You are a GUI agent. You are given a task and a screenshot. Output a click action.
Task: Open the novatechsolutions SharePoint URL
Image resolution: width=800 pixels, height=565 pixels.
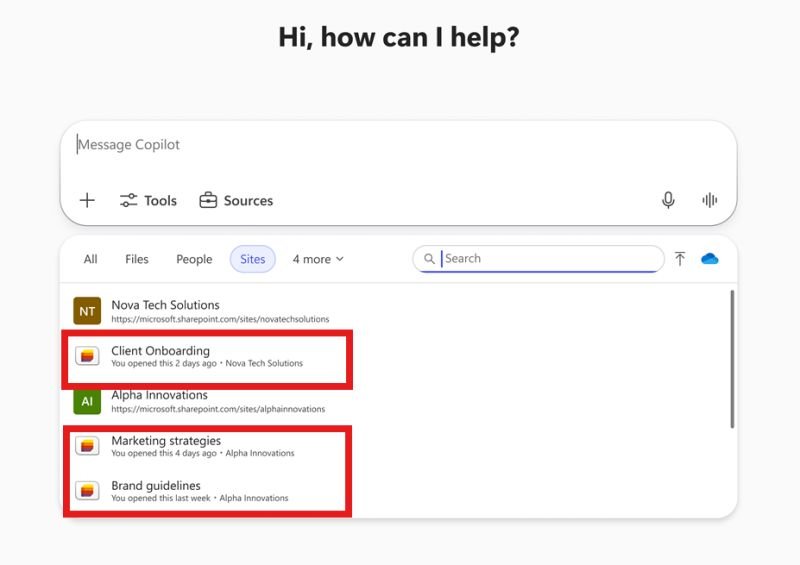click(x=220, y=320)
